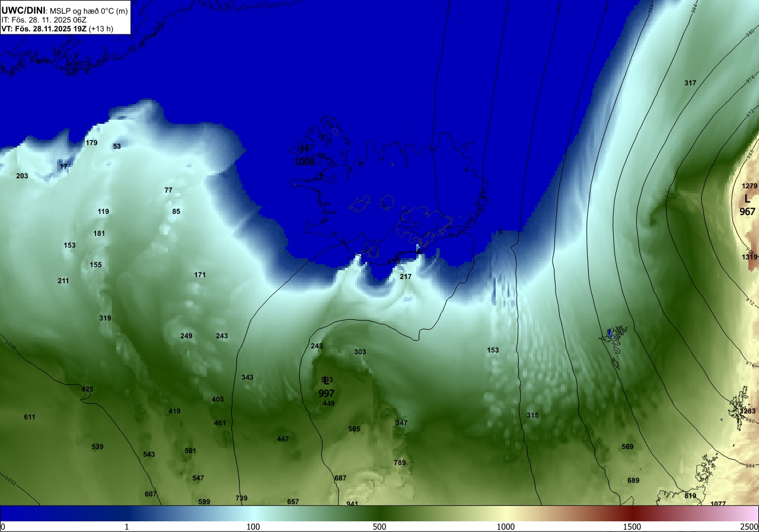Select the height value 315
Image resolution: width=759 pixels, height=532 pixels.
click(x=532, y=415)
